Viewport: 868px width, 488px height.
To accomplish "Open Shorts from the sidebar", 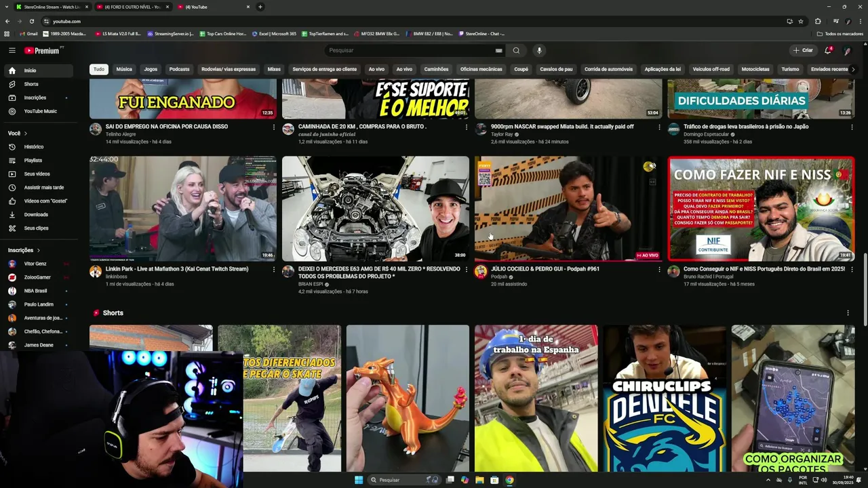I will point(39,84).
